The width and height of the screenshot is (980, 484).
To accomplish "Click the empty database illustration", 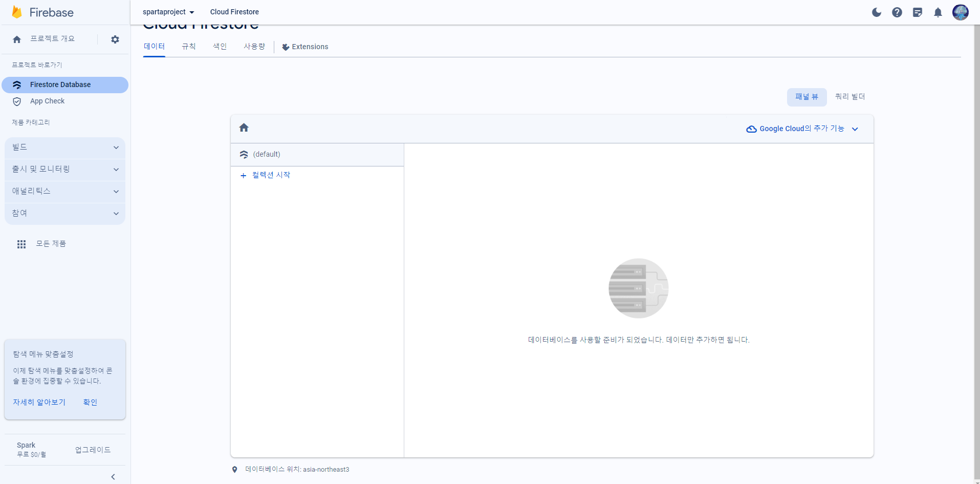I will [639, 288].
